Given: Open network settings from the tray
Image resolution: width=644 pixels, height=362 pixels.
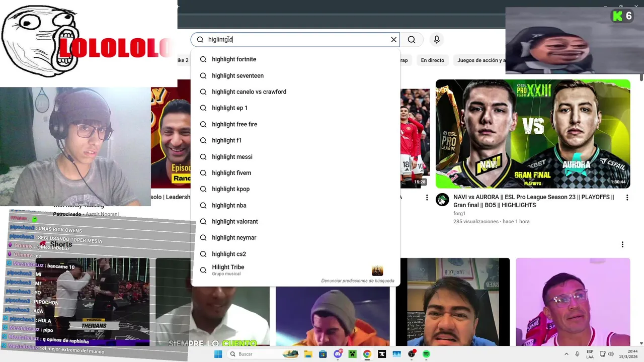Looking at the screenshot, I should coord(602,354).
